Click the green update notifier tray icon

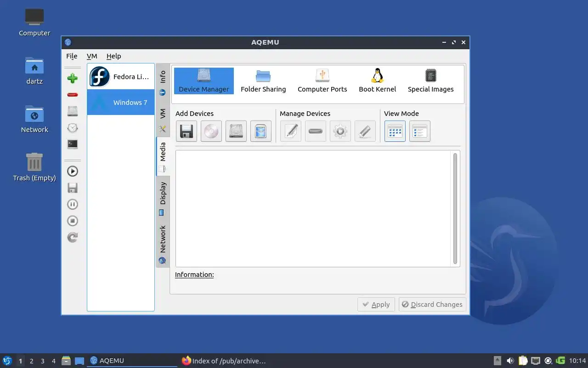click(560, 361)
